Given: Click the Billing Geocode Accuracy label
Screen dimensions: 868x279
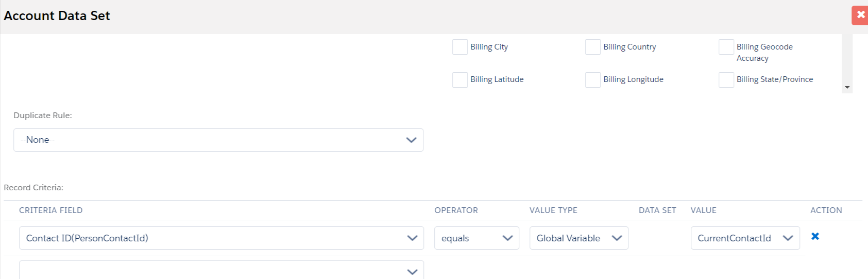Looking at the screenshot, I should pos(764,52).
